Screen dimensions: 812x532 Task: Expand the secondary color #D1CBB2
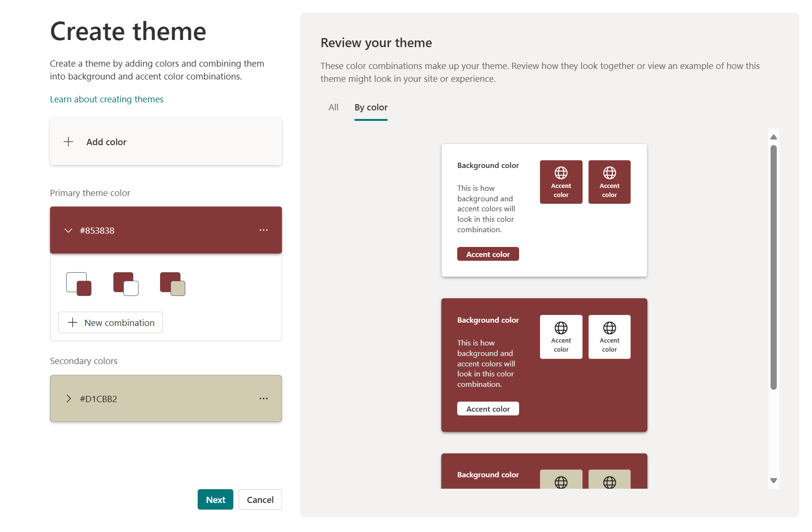pos(68,398)
